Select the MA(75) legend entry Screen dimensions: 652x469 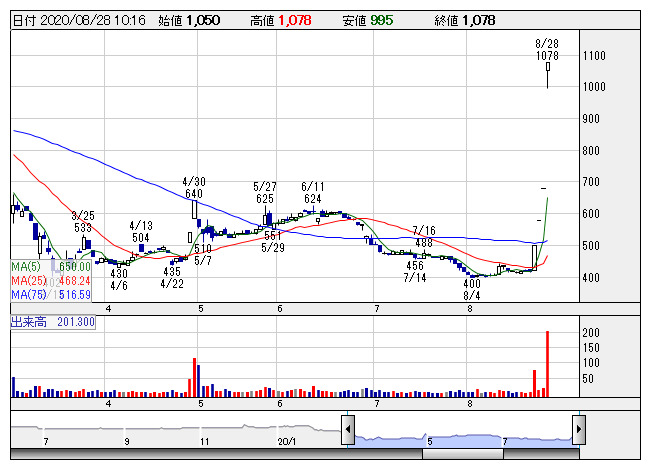[51, 295]
